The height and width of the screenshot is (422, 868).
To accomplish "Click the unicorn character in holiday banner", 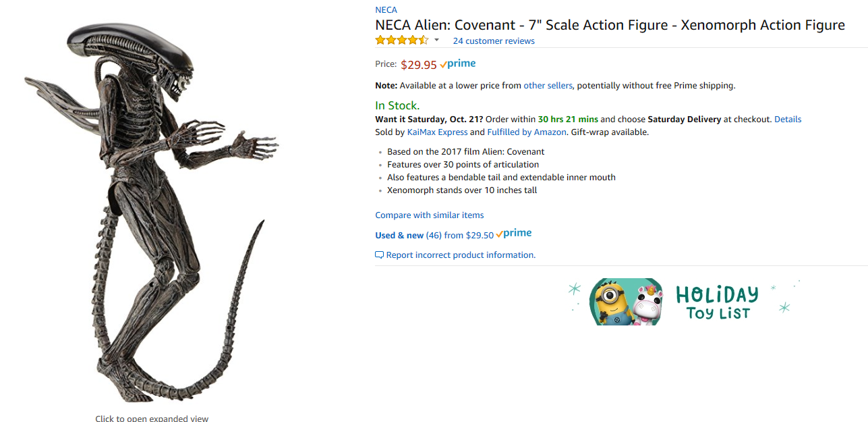I will pyautogui.click(x=647, y=304).
